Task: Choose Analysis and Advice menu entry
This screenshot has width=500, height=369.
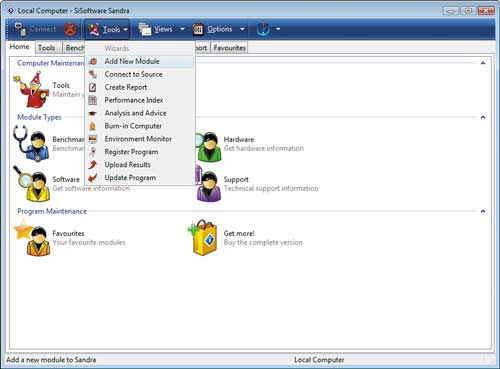Action: tap(140, 113)
